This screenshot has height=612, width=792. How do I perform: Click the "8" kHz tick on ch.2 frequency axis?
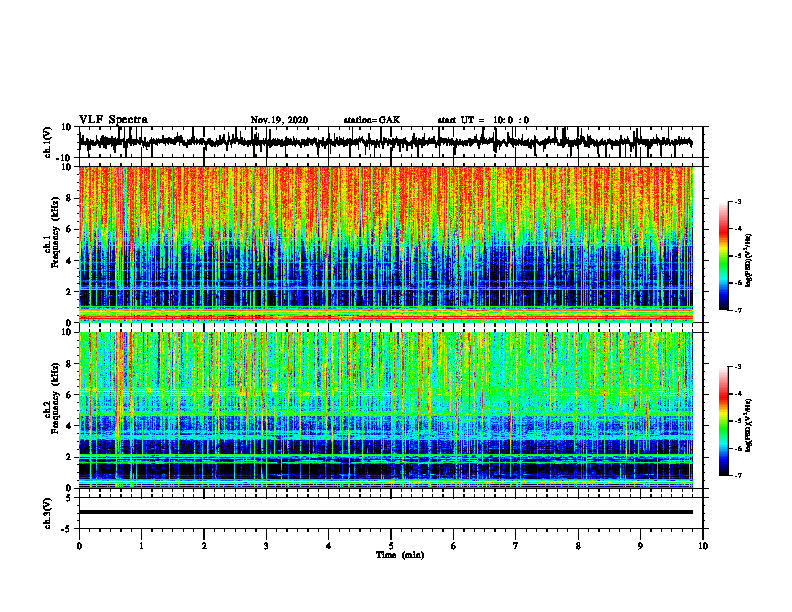(x=69, y=364)
